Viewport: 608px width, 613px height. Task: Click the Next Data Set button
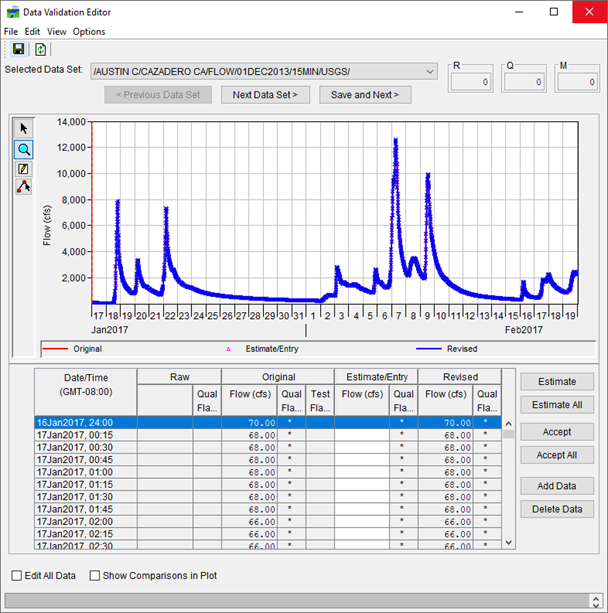(265, 95)
